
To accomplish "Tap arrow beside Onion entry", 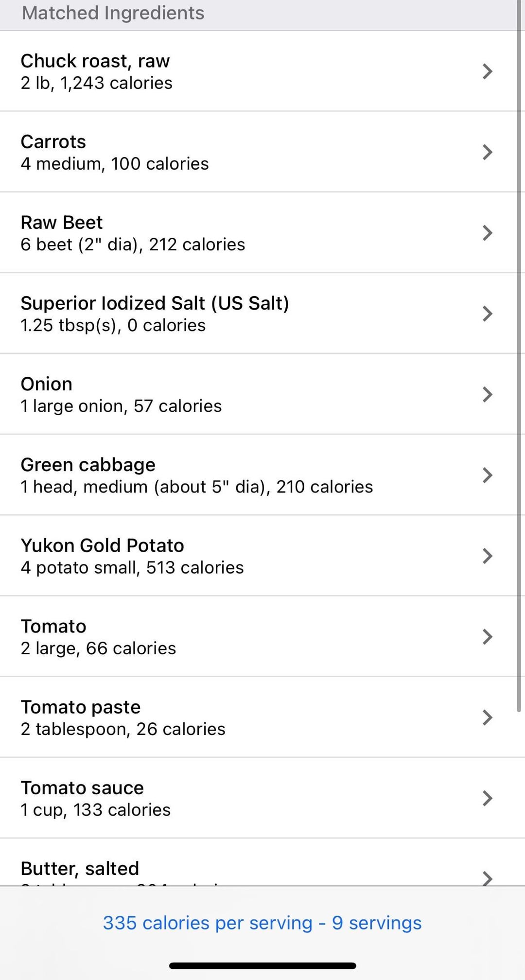I will (487, 394).
